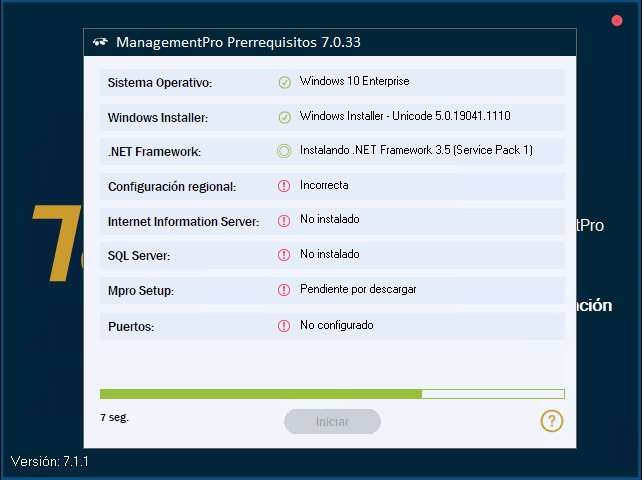Click the red warning icon for Mpro Setup
642x480 pixels.
coord(284,290)
